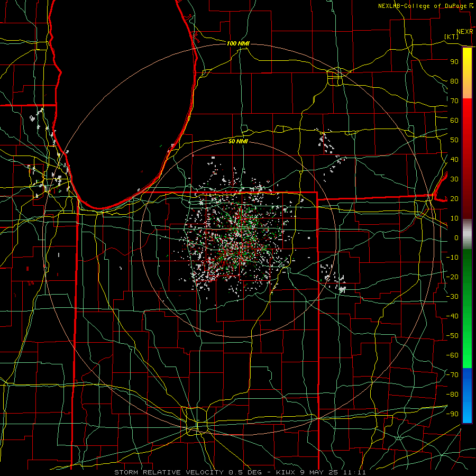476x476 pixels.
Task: Click the -10 value on the velocity scale
Action: pyautogui.click(x=452, y=258)
